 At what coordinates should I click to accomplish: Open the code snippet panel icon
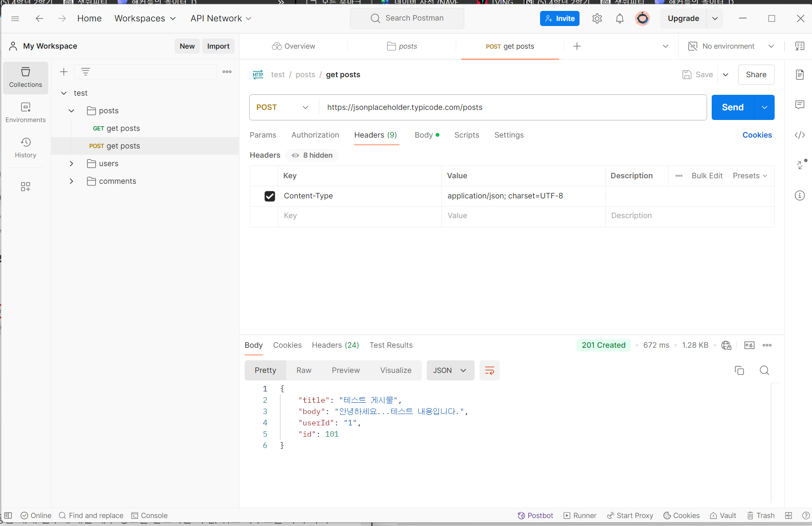pyautogui.click(x=800, y=135)
